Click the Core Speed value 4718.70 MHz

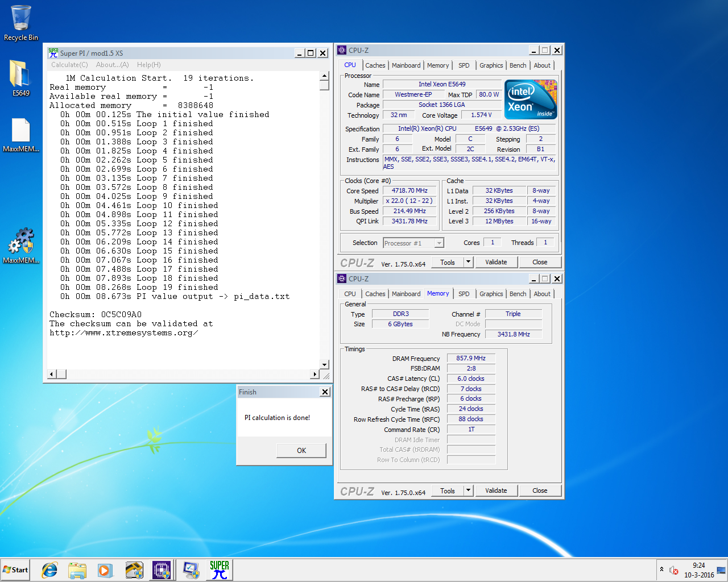409,191
